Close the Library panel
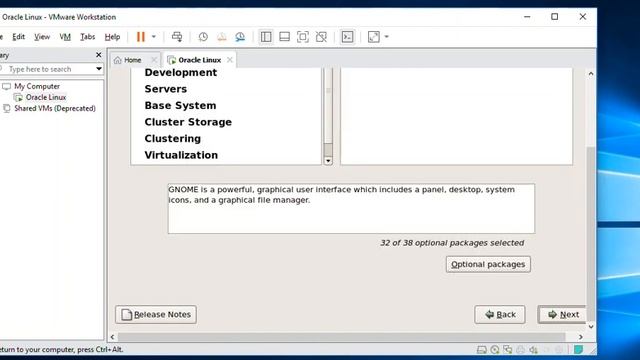The image size is (640, 360). coord(98,55)
